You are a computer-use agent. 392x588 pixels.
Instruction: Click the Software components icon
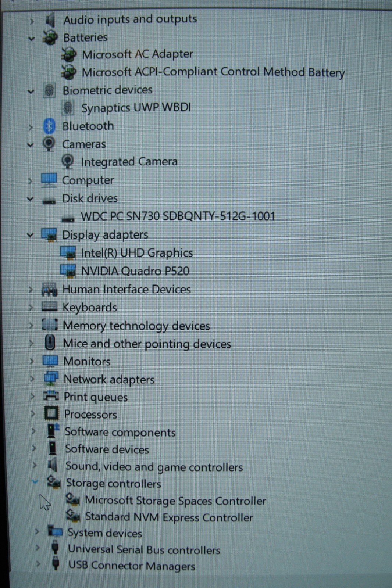click(53, 431)
